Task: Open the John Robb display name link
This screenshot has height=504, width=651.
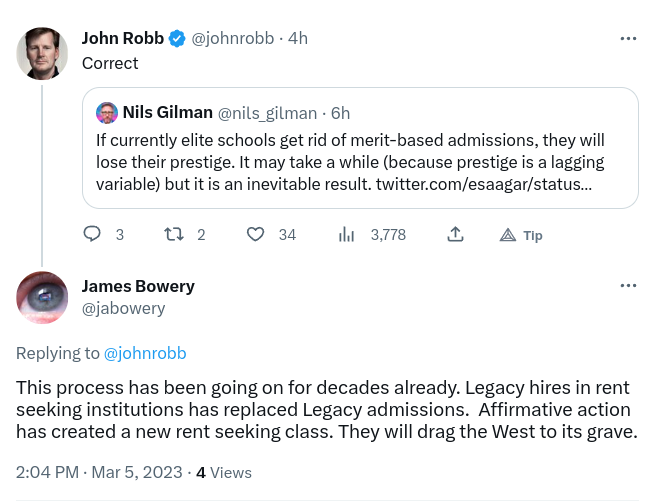Action: point(122,38)
